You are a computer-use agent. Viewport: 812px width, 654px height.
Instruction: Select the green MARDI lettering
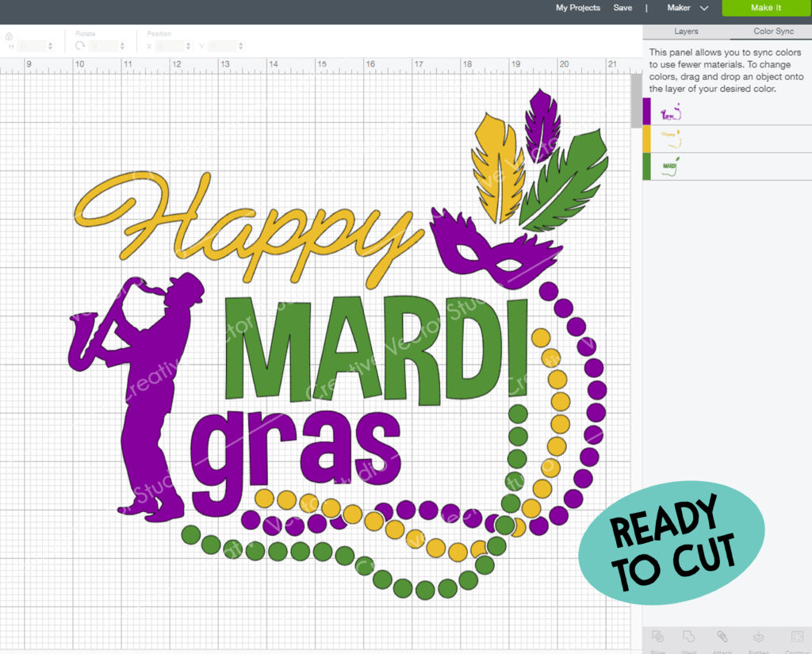pos(377,350)
